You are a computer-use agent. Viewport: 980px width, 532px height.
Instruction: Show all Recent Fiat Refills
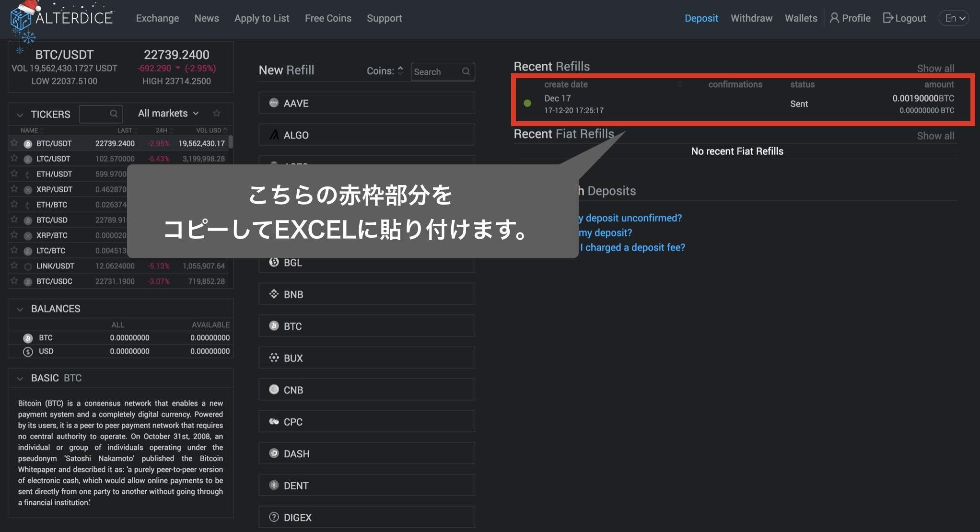[935, 136]
